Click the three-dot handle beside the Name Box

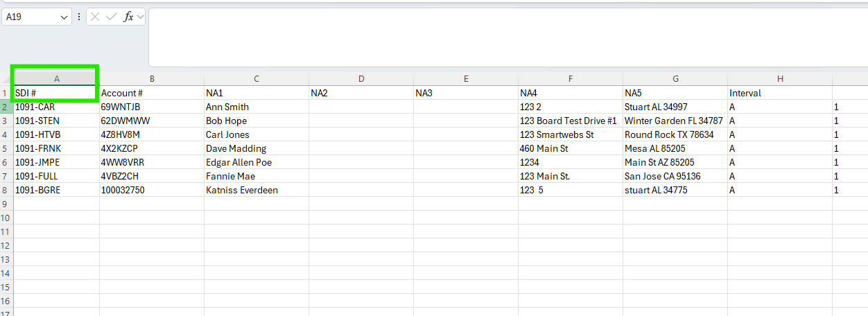[79, 17]
